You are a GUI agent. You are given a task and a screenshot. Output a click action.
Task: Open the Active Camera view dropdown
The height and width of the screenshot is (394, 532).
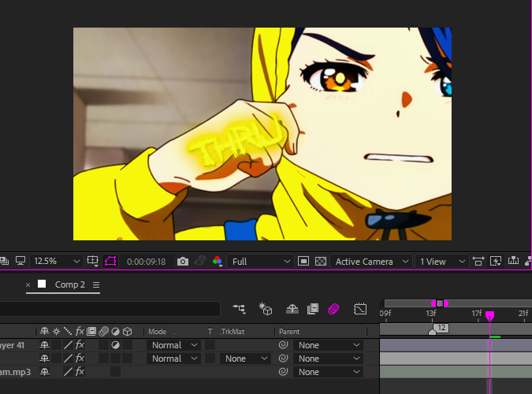(x=371, y=262)
